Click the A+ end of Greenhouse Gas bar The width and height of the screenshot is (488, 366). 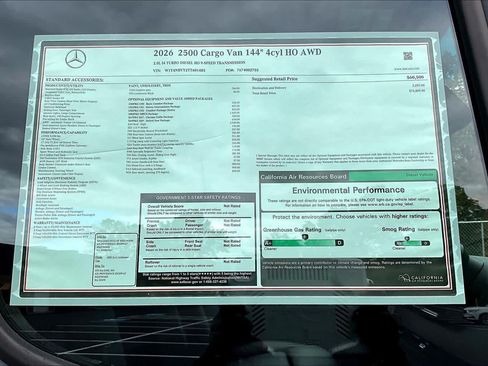coord(268,243)
